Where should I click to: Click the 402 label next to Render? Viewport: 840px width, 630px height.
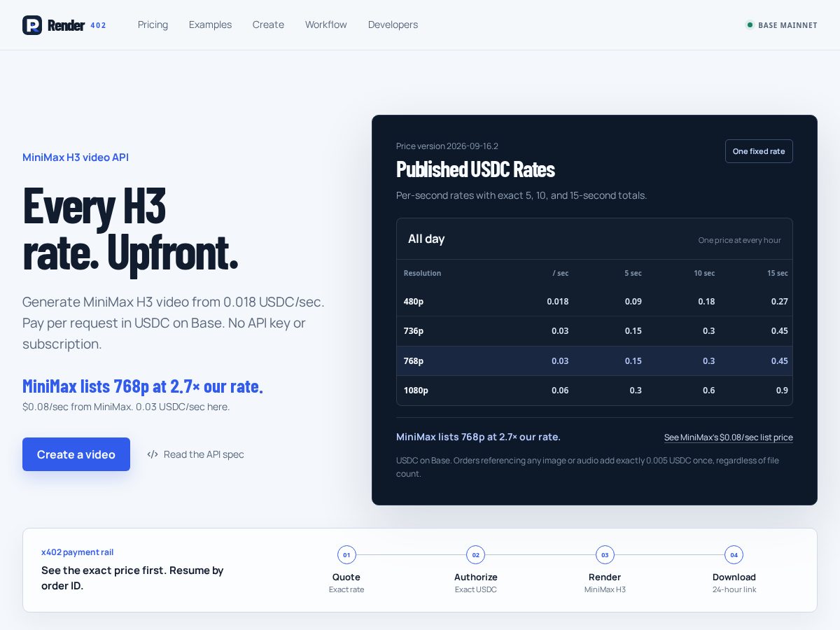click(98, 25)
